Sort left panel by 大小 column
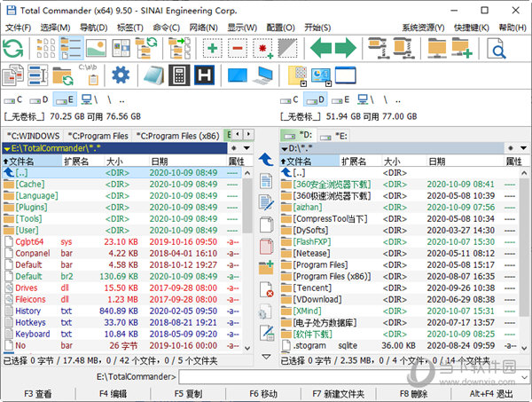Image resolution: width=532 pixels, height=402 pixels. click(x=126, y=162)
